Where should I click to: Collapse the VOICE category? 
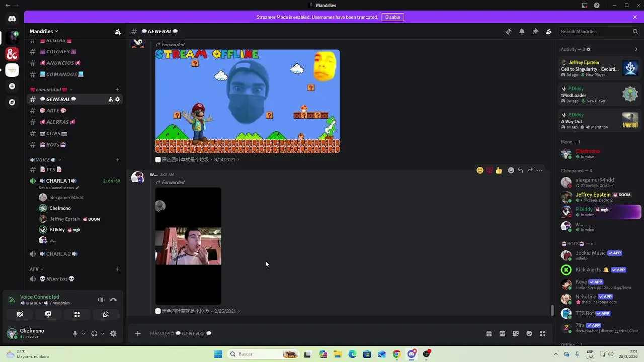tap(45, 160)
